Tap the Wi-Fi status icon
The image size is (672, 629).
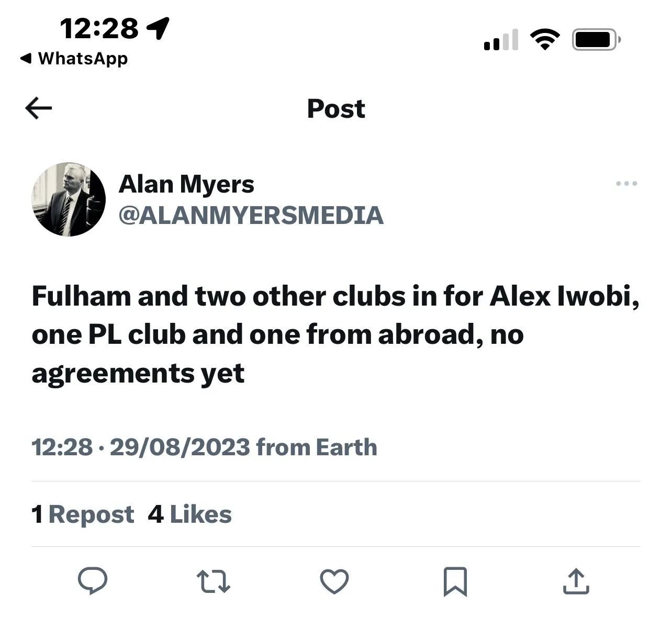pos(545,40)
